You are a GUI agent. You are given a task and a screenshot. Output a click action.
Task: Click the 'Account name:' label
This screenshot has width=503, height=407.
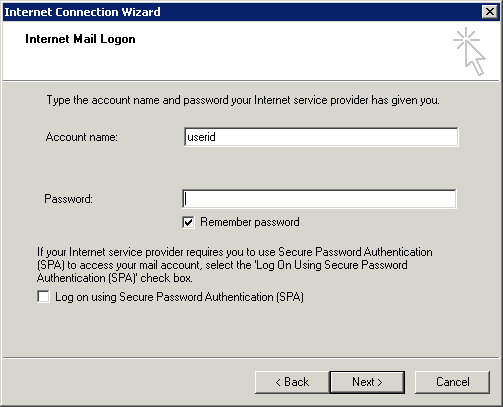click(x=82, y=137)
